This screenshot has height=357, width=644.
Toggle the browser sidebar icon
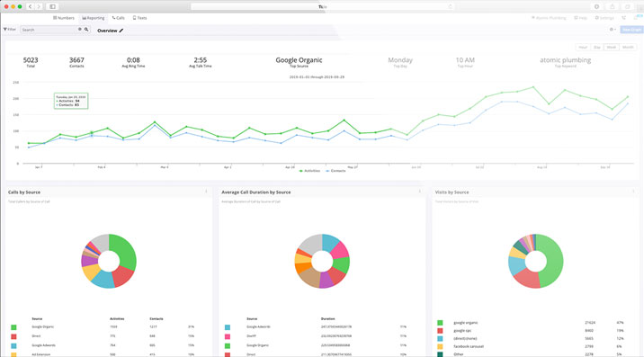click(52, 6)
